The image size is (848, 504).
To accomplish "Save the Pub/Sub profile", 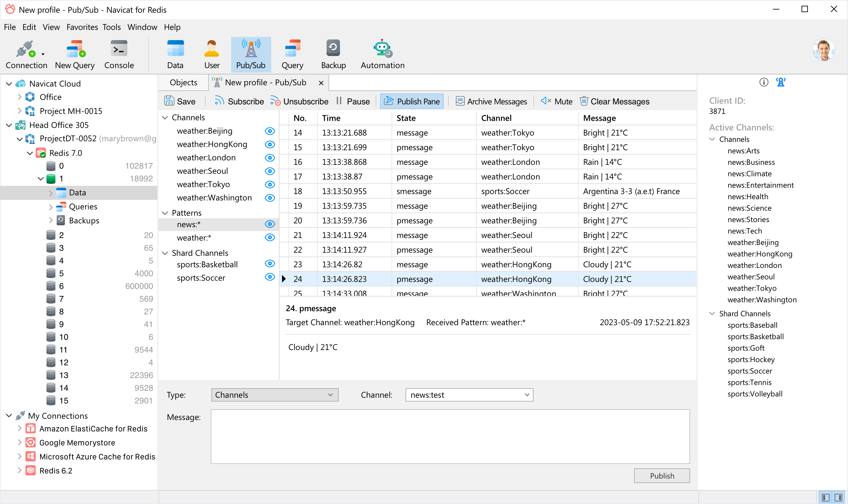I will pos(180,101).
